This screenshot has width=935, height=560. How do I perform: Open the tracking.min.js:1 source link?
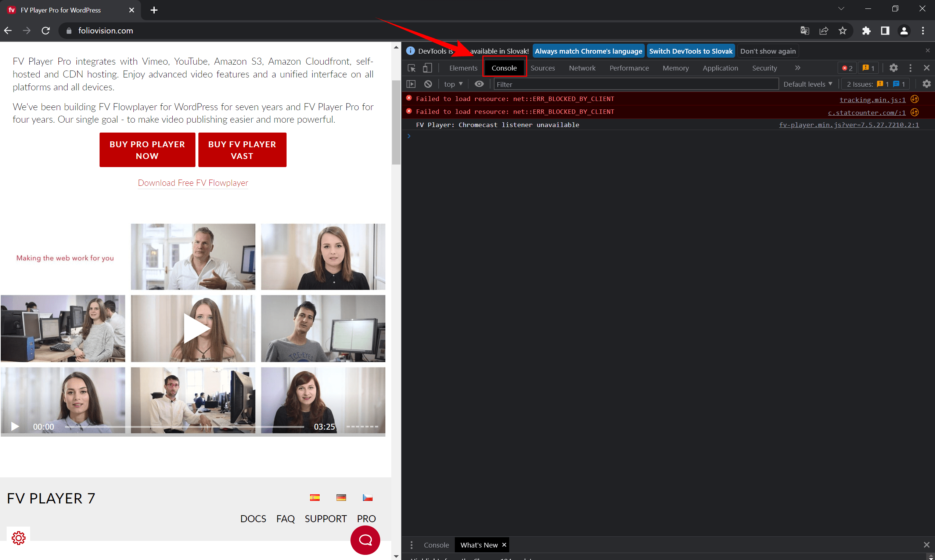872,100
